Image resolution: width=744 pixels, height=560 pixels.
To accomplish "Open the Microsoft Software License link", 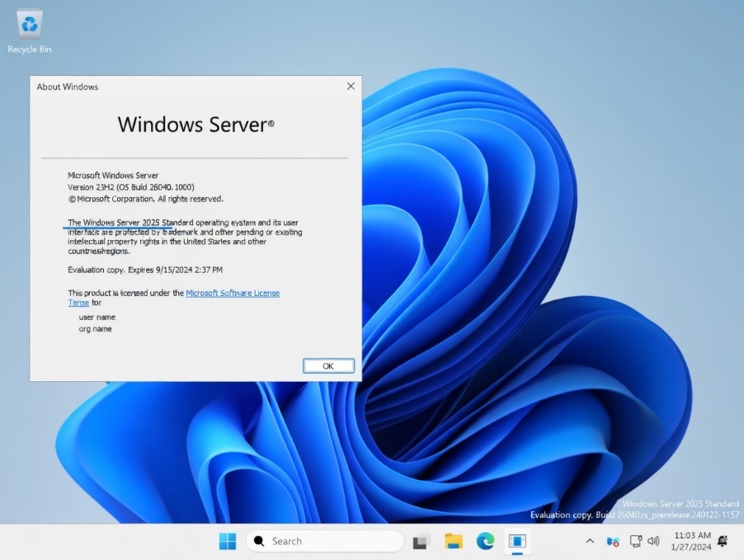I will tap(233, 293).
